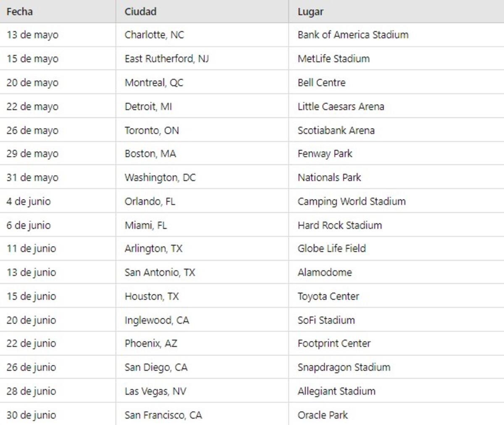Click the SoFi Stadium venue cell
The width and height of the screenshot is (504, 425).
[326, 320]
